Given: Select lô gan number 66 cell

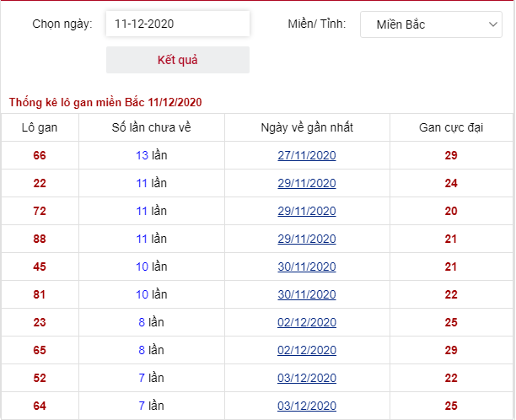Looking at the screenshot, I should [x=40, y=155].
